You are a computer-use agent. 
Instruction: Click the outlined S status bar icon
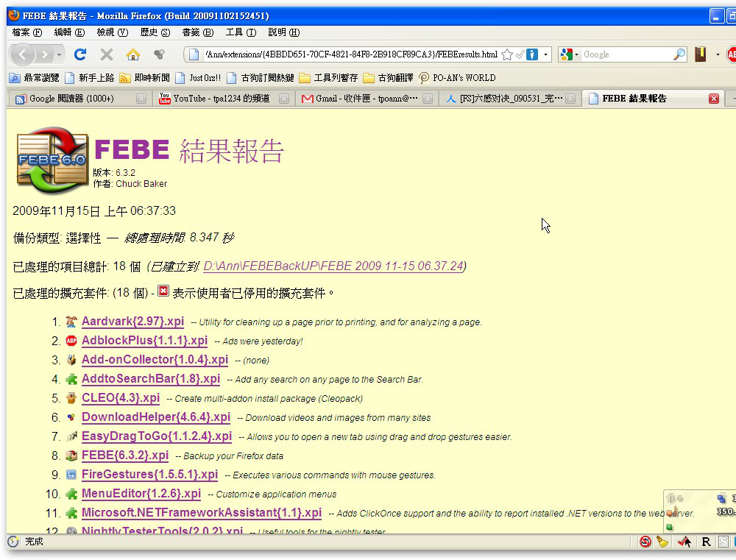coord(723,542)
